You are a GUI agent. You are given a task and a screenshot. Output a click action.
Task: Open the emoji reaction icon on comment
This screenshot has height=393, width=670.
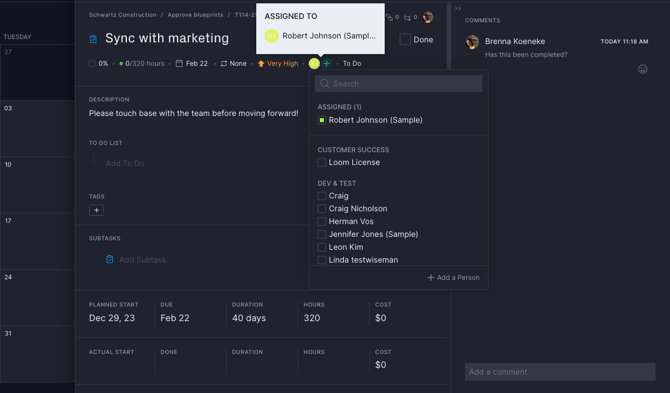[x=643, y=69]
